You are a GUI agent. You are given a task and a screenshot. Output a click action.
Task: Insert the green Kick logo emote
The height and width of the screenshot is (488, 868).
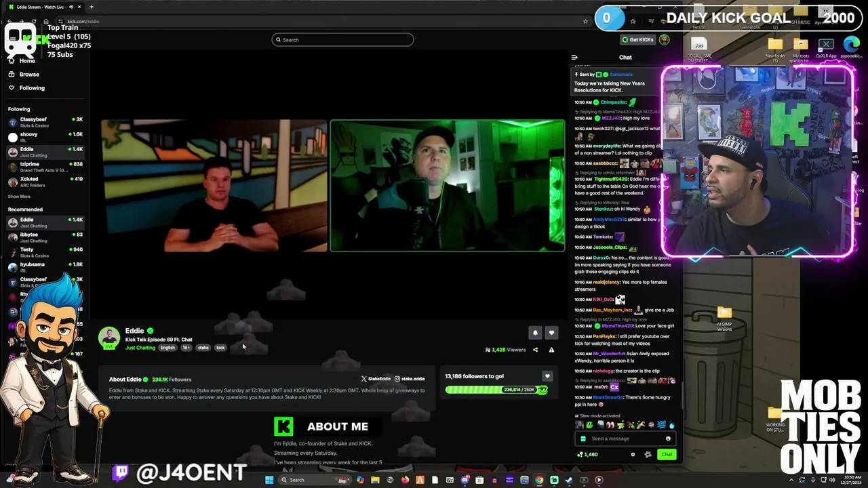pyautogui.click(x=589, y=425)
